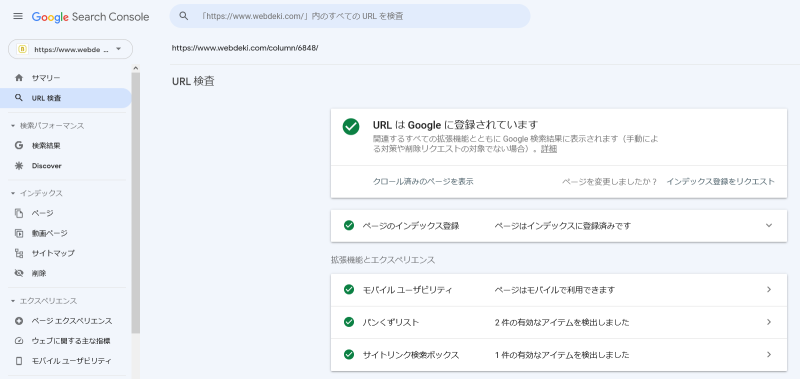Click the Google Search Console logo
The width and height of the screenshot is (800, 379).
90,17
